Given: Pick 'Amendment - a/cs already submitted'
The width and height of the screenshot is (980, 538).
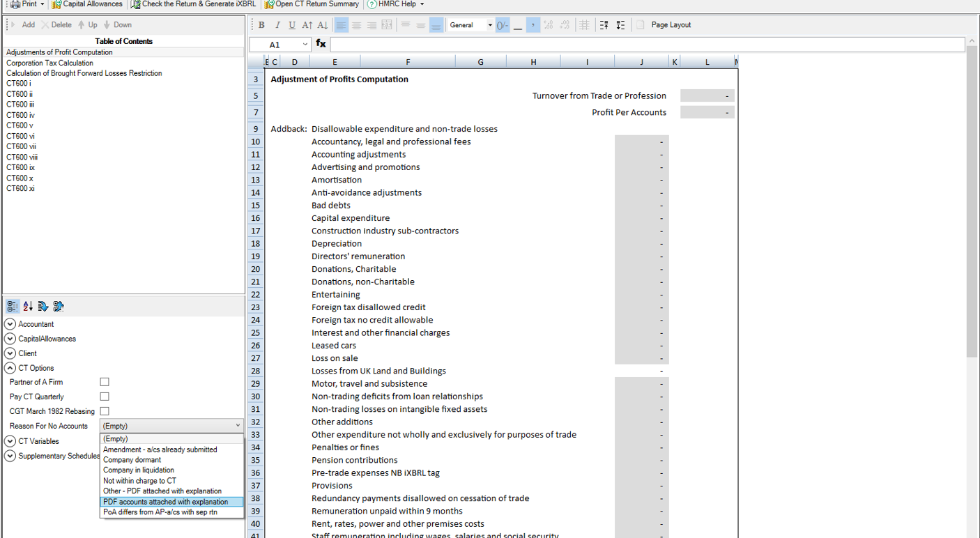Looking at the screenshot, I should (172, 449).
